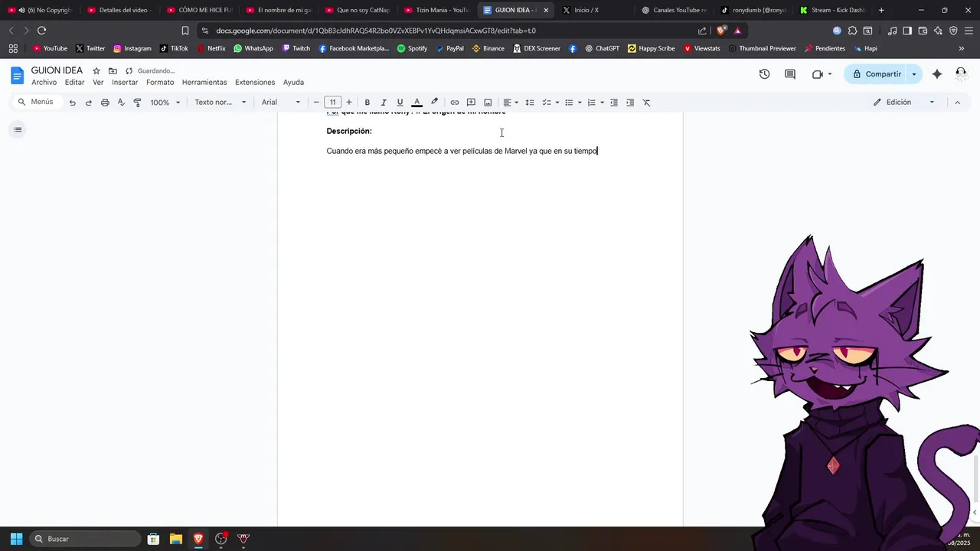Viewport: 980px width, 551px height.
Task: Open the Archivo menu
Action: (x=44, y=83)
